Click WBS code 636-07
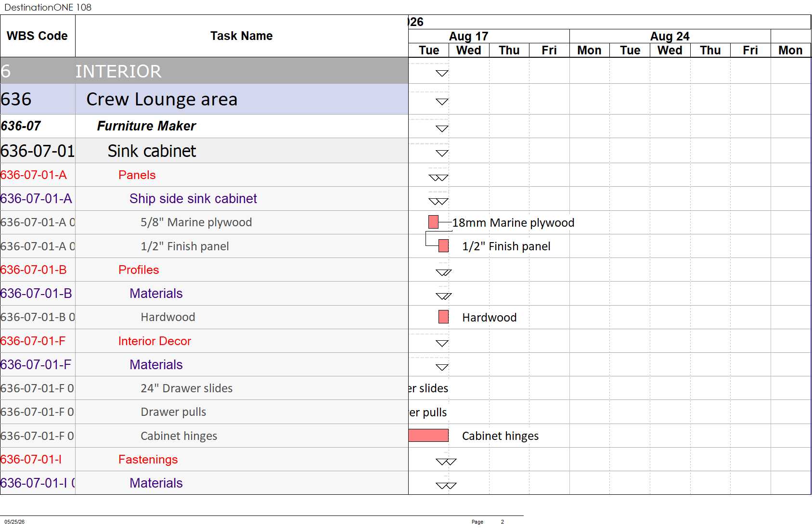 tap(21, 126)
